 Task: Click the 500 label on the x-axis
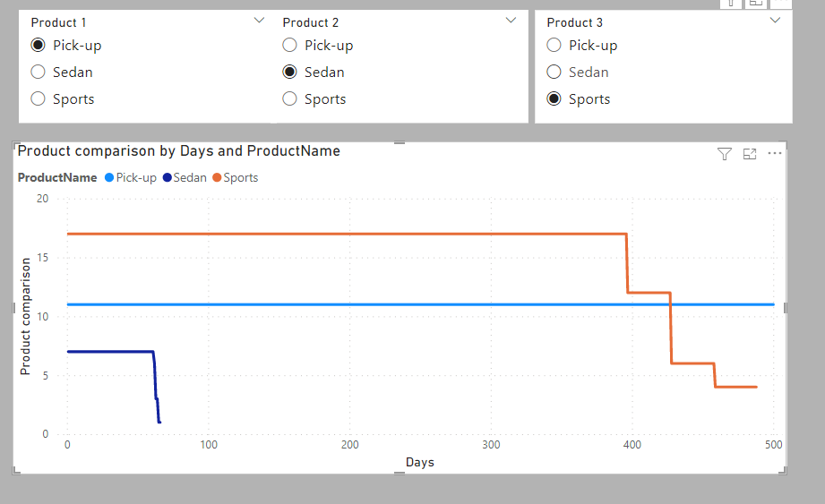(x=773, y=445)
